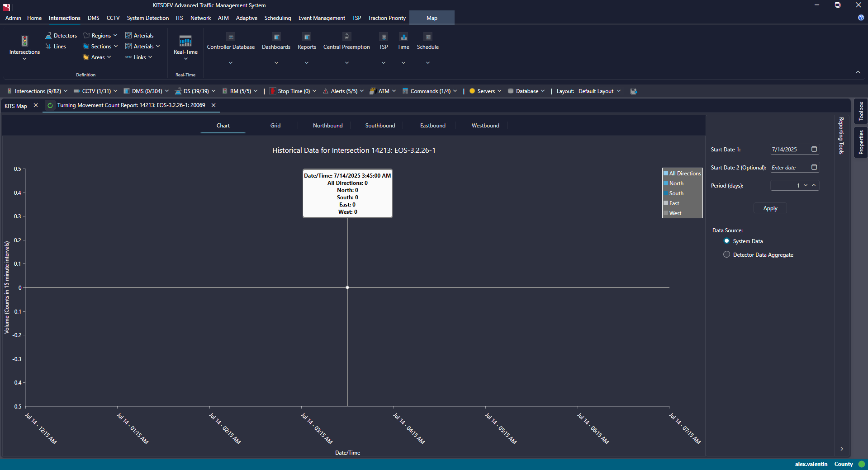Click the Schedule ribbon icon
Viewport: 868px width, 470px height.
[x=427, y=37]
